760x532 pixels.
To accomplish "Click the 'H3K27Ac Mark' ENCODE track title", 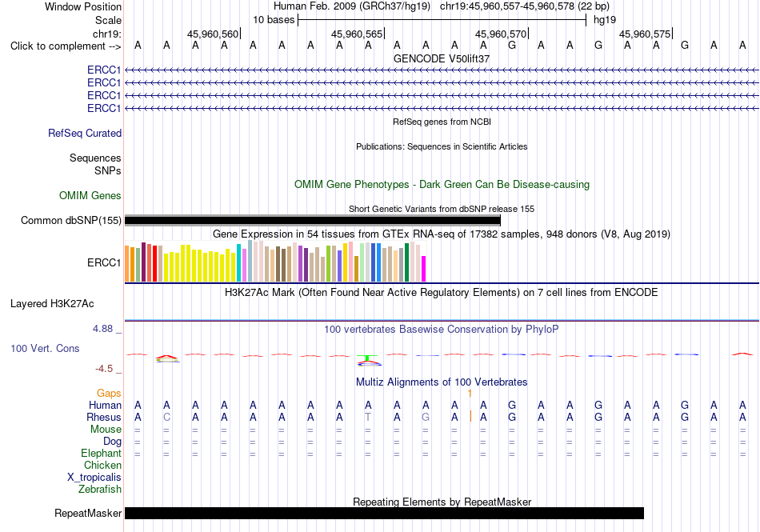I will [x=442, y=293].
